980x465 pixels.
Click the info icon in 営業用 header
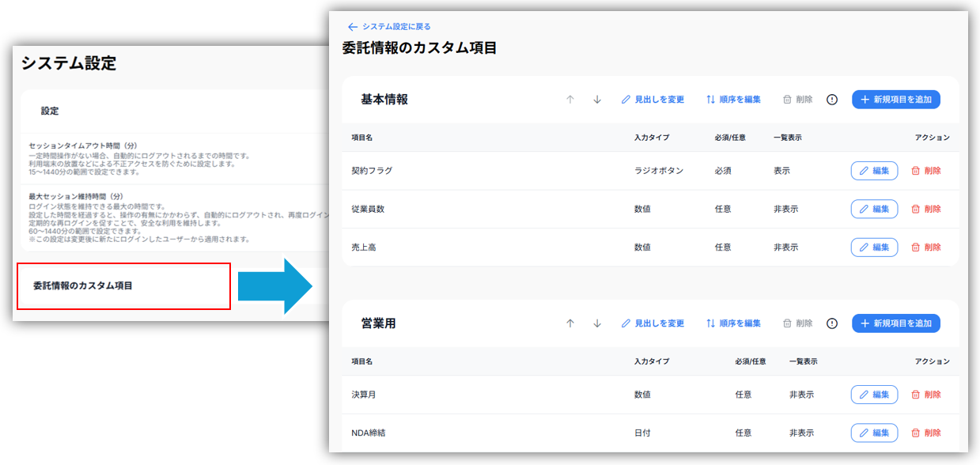pos(831,323)
